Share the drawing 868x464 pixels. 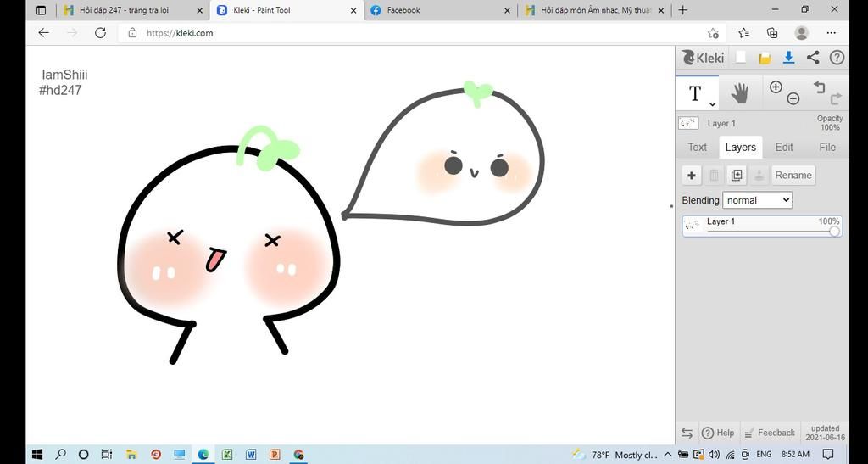coord(813,57)
